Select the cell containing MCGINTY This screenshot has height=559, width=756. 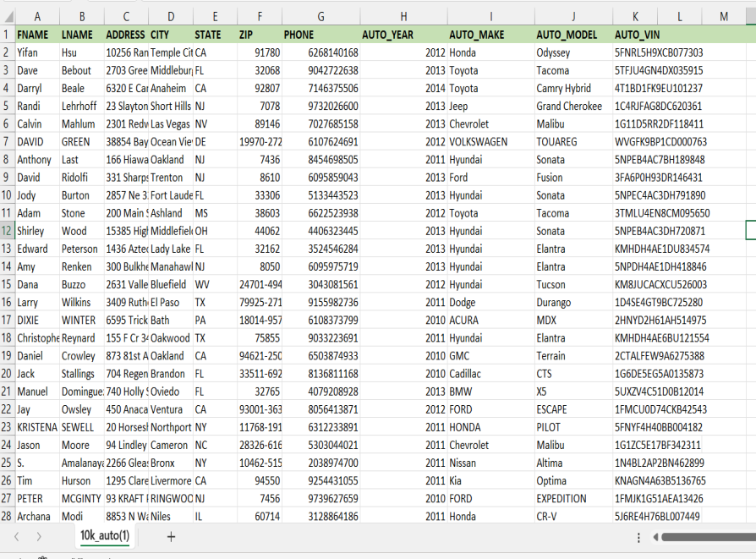81,499
